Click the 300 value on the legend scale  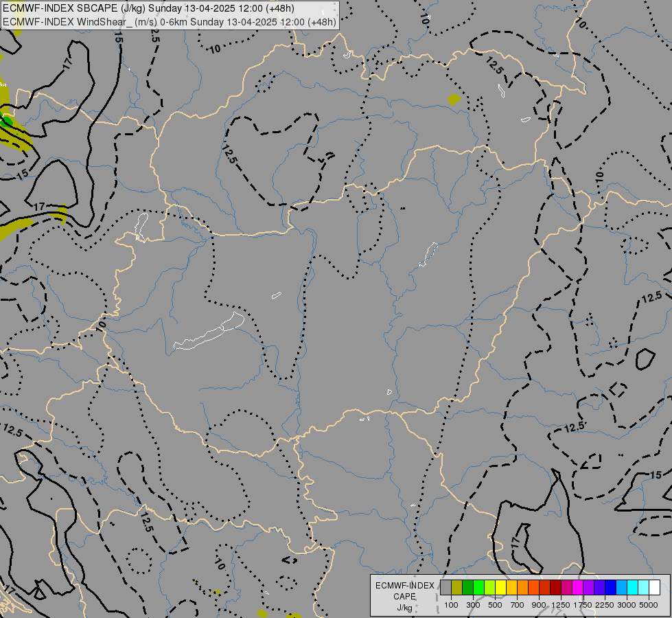[473, 605]
